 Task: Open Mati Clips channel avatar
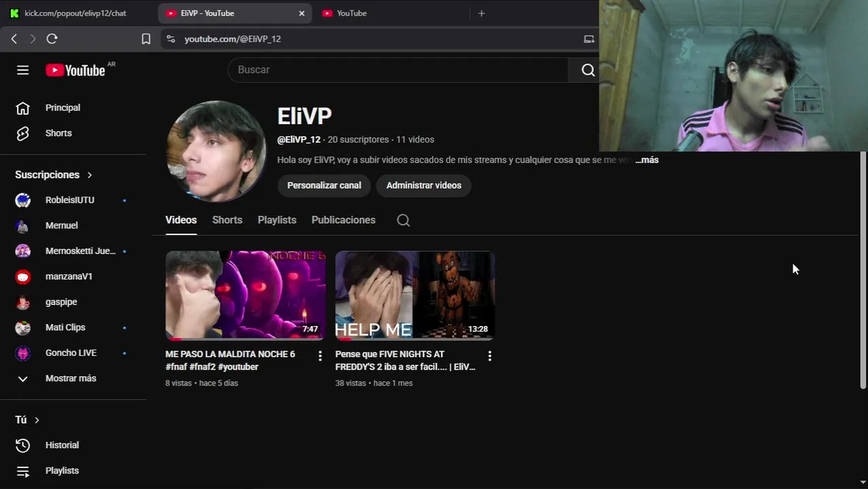coord(23,327)
